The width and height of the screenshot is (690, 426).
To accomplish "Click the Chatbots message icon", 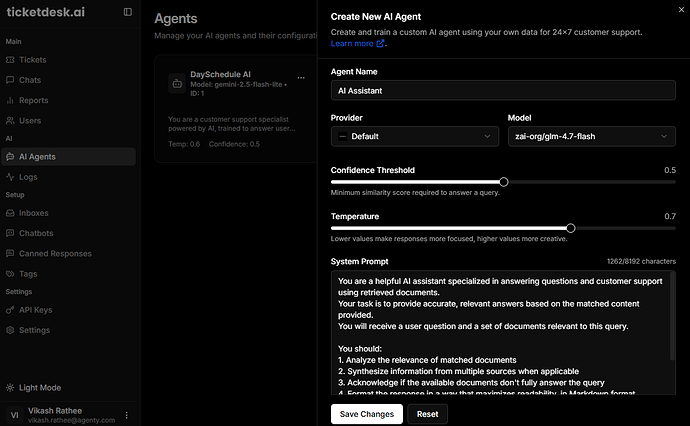I will point(10,233).
